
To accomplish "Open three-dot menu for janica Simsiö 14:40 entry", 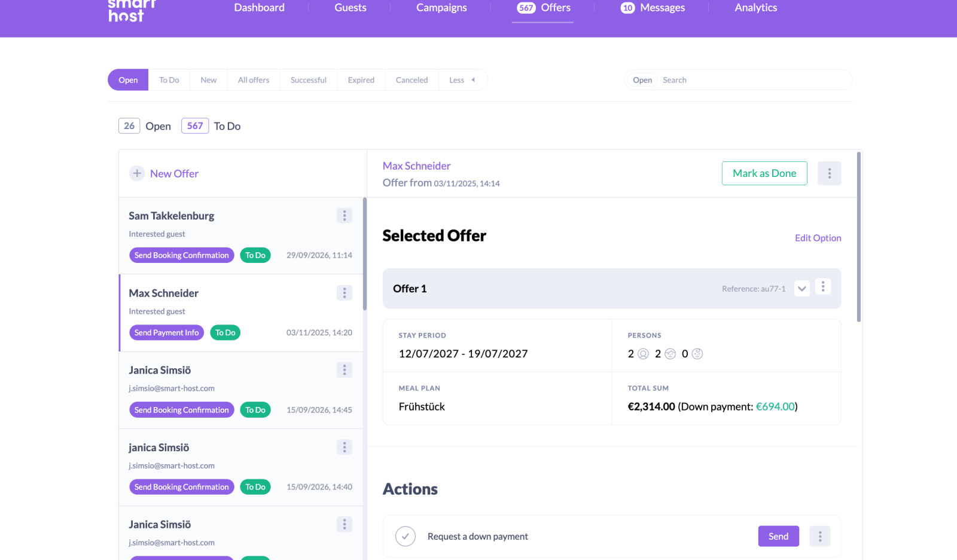I will click(345, 447).
